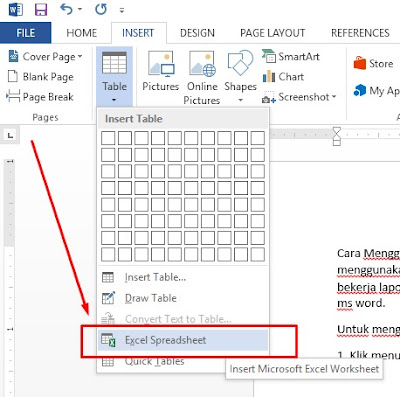Open the PAGE LAYOUT tab
This screenshot has height=397, width=400.
pyautogui.click(x=272, y=33)
